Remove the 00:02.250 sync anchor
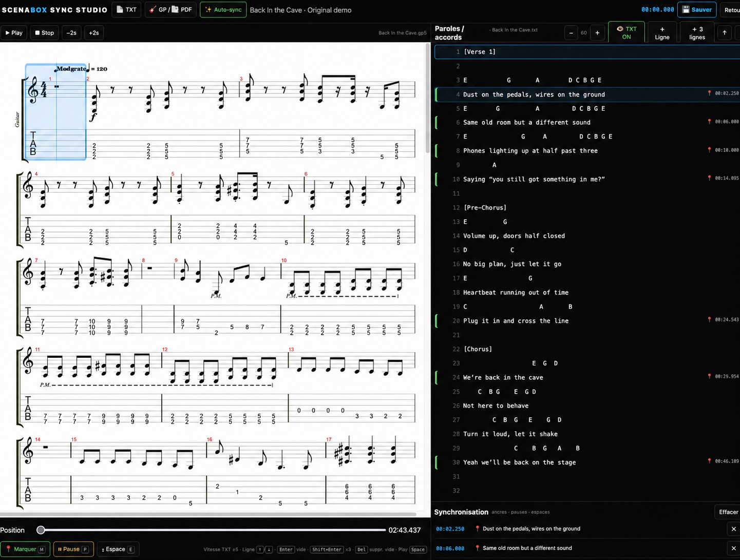This screenshot has height=560, width=740. 733,529
